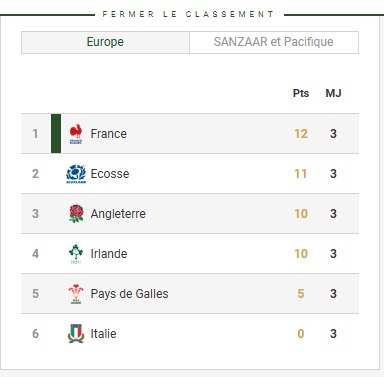384x377 pixels.
Task: Select the France team name
Action: tap(109, 134)
